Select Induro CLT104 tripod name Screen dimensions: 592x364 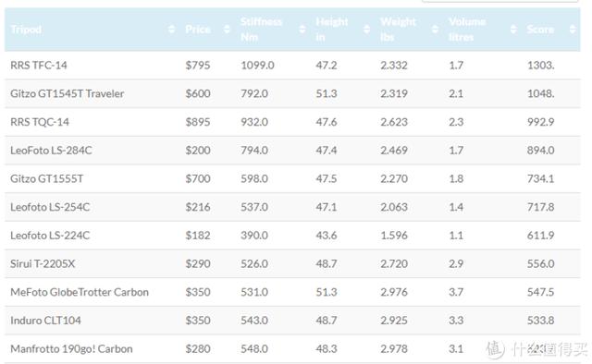pos(45,321)
